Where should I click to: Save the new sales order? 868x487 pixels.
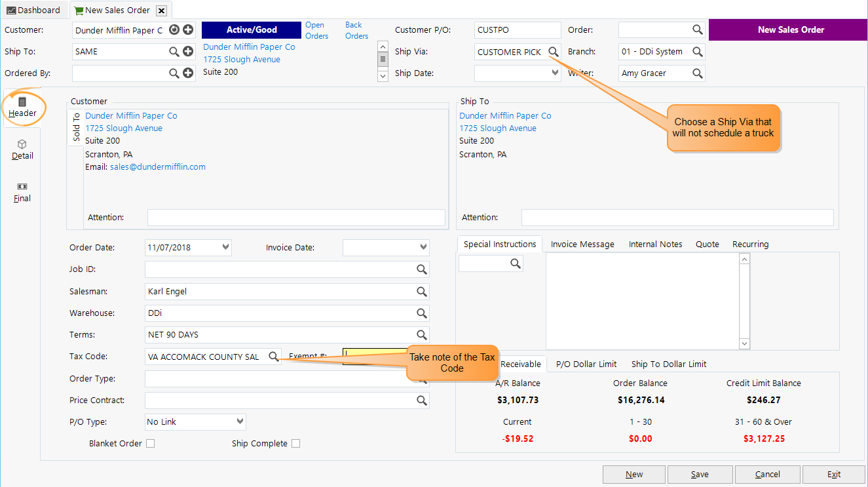click(x=700, y=474)
